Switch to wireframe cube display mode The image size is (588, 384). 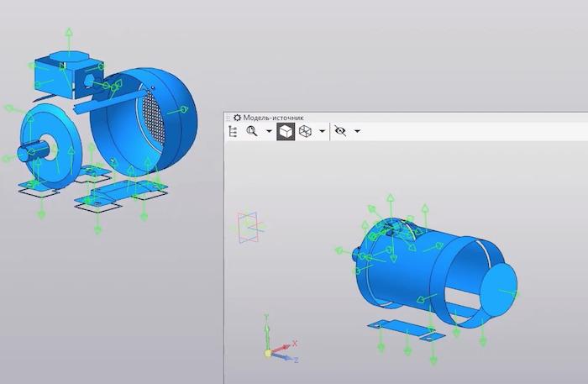[x=305, y=131]
